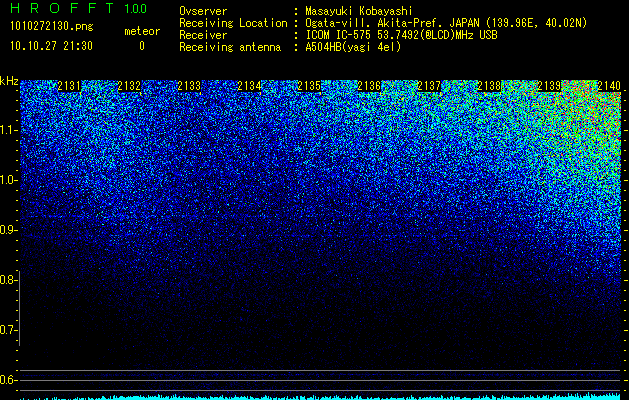
Task: Click time marker 2138
Action: 489,86
